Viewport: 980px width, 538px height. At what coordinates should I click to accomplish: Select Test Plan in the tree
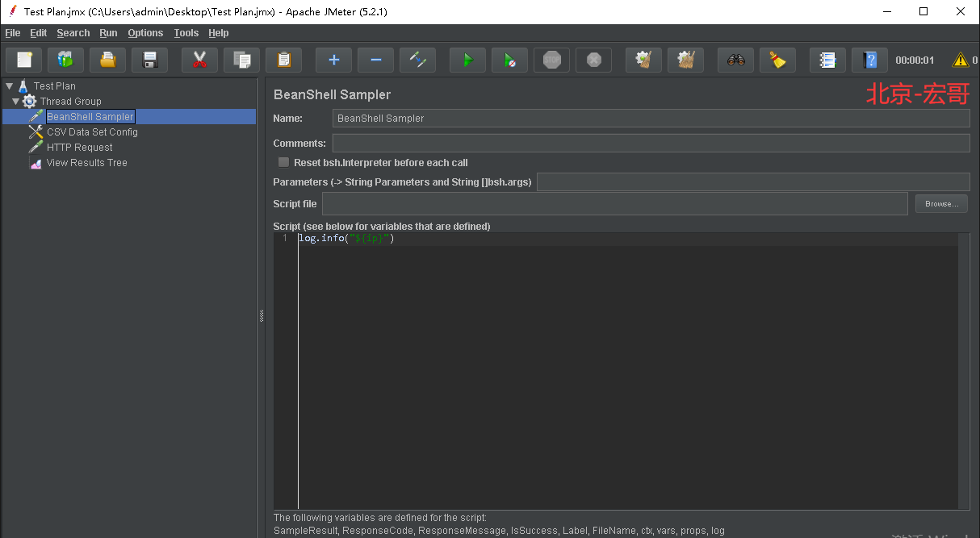(x=55, y=85)
